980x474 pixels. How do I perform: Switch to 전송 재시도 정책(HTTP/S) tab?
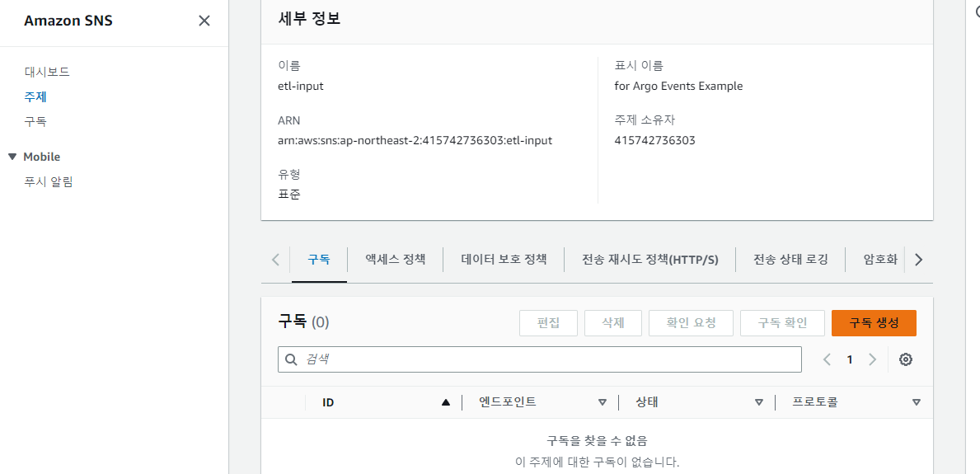650,260
